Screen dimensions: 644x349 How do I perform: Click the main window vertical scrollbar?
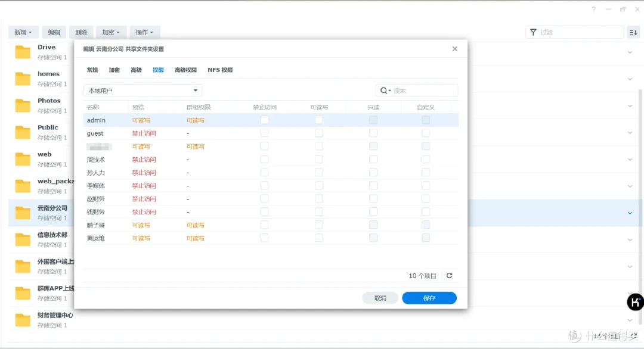point(640,207)
